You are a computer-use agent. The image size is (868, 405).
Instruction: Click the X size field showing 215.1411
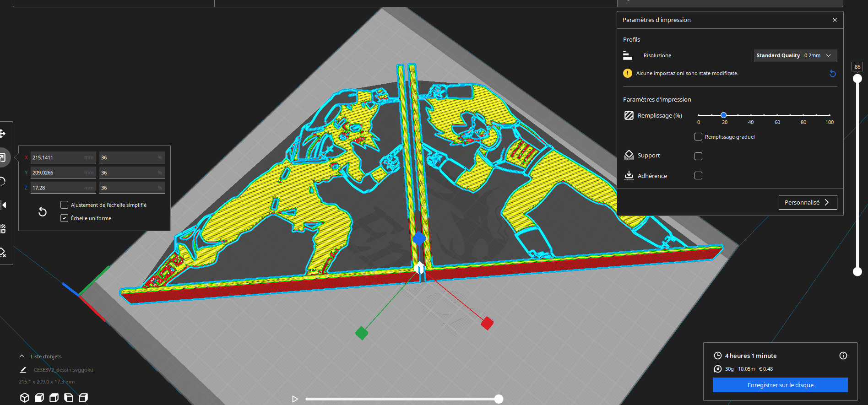pos(63,157)
